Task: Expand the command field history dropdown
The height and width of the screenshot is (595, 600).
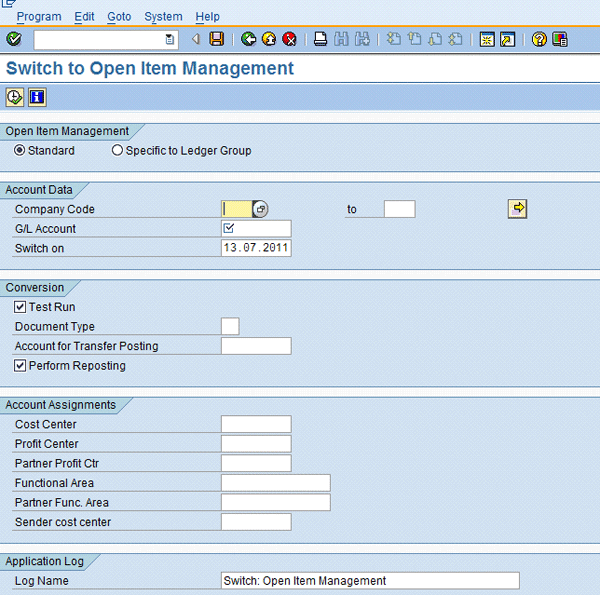Action: tap(170, 39)
